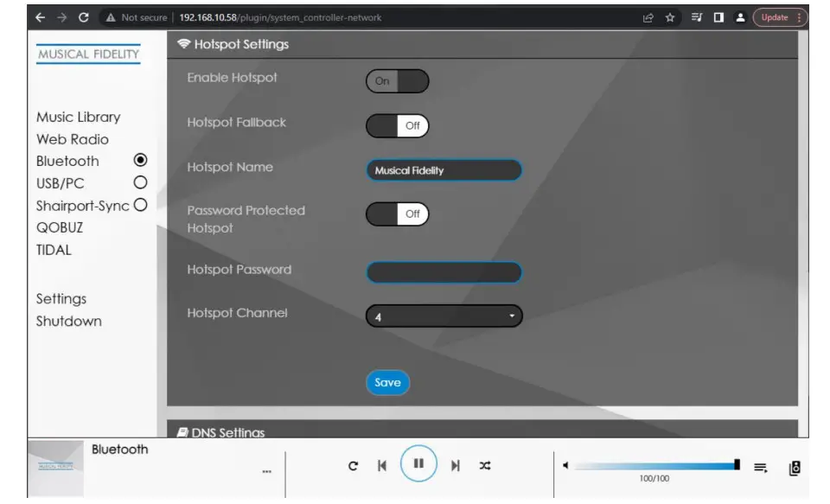Image resolution: width=830 pixels, height=504 pixels.
Task: Click Shutdown in the sidebar
Action: tap(69, 322)
